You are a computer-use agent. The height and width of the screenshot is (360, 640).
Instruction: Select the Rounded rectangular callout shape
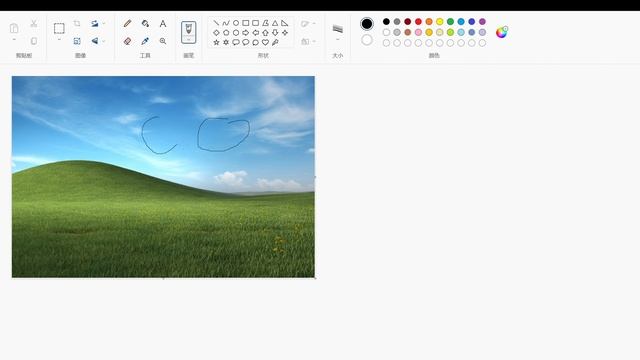(x=236, y=42)
